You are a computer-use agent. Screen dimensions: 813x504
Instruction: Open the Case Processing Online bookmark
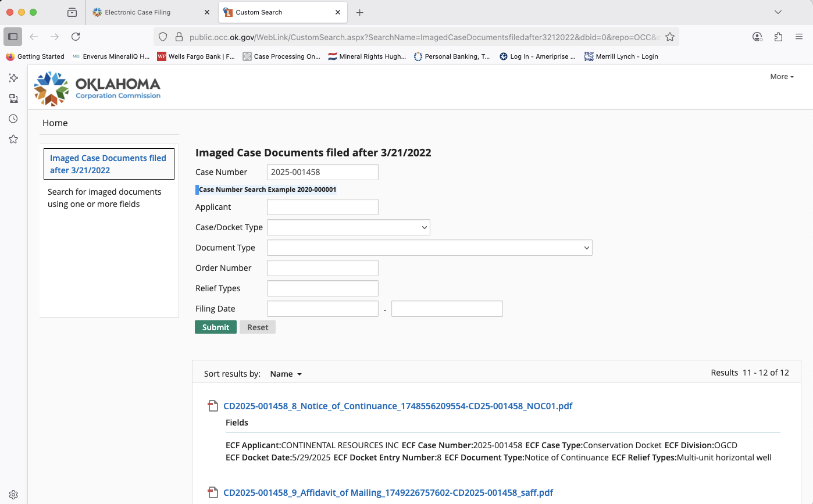pos(281,56)
